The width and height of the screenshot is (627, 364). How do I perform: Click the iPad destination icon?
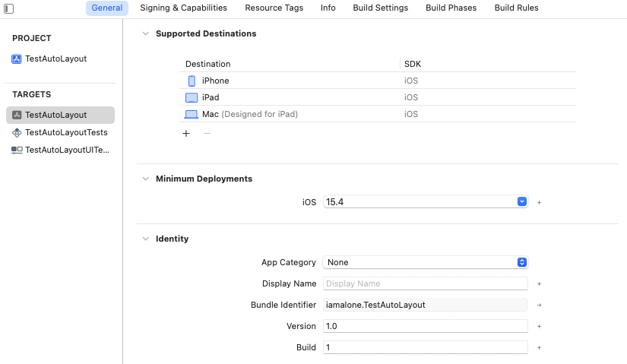192,97
